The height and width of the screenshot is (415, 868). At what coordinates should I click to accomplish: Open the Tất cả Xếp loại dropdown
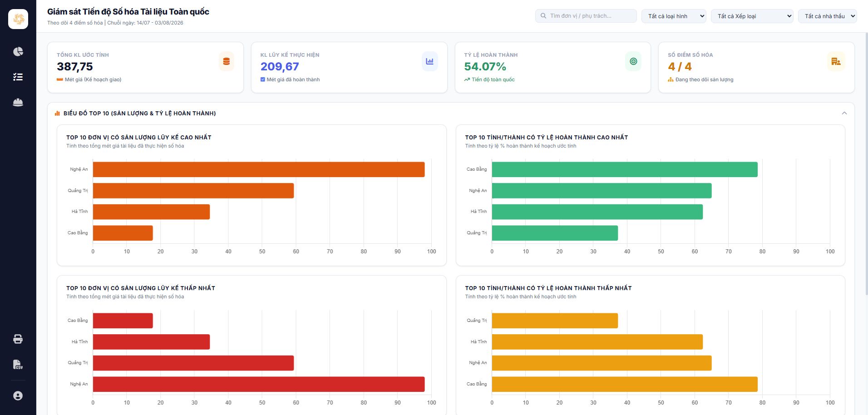pyautogui.click(x=752, y=16)
